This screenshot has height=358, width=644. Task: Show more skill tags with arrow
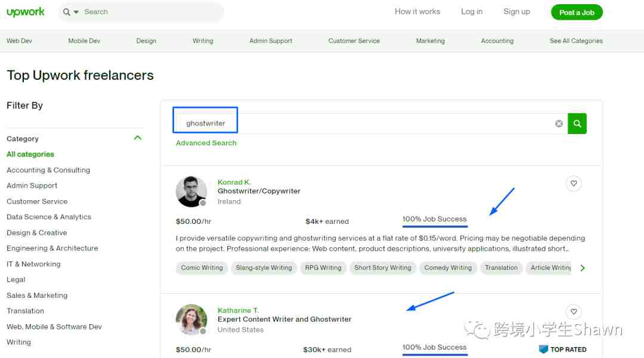(x=583, y=268)
